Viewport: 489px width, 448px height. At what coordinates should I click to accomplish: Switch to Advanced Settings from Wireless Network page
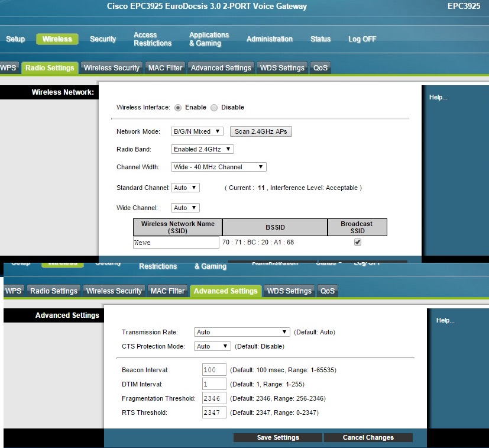221,67
